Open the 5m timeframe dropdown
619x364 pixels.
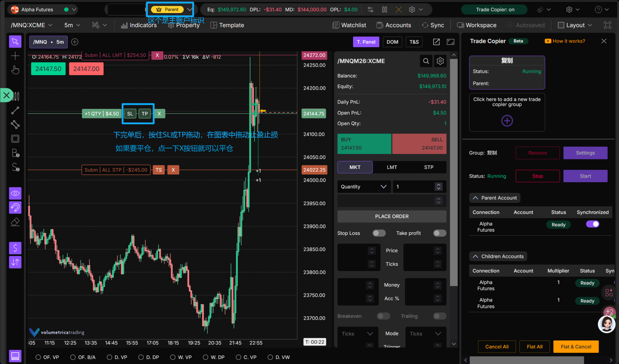tap(72, 25)
